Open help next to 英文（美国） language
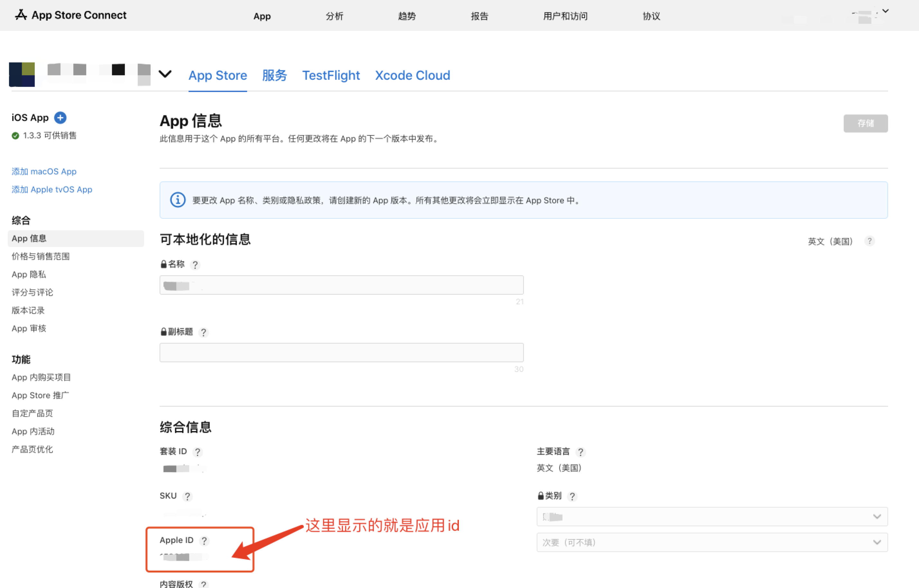This screenshot has height=588, width=919. coord(869,241)
